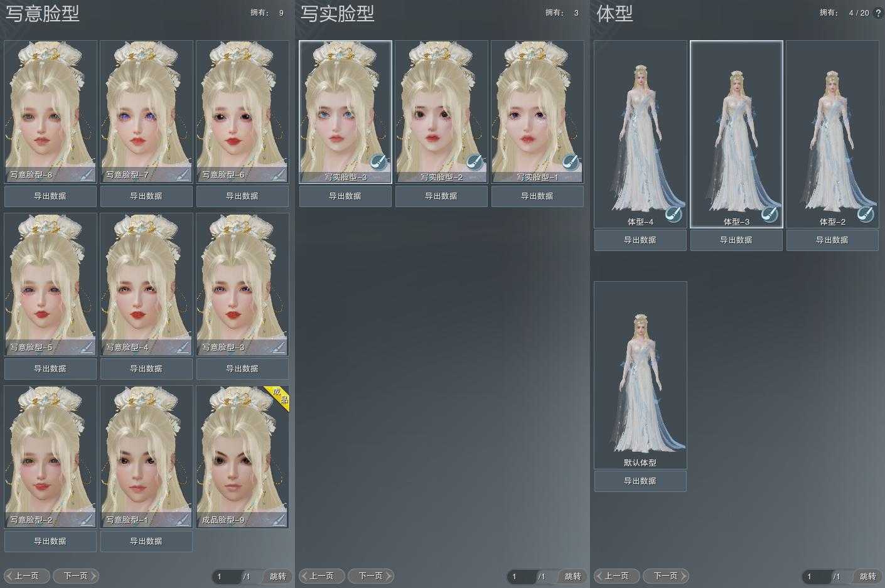The image size is (885, 588).
Task: Go to next page in 写意脸型 panel
Action: tap(75, 576)
